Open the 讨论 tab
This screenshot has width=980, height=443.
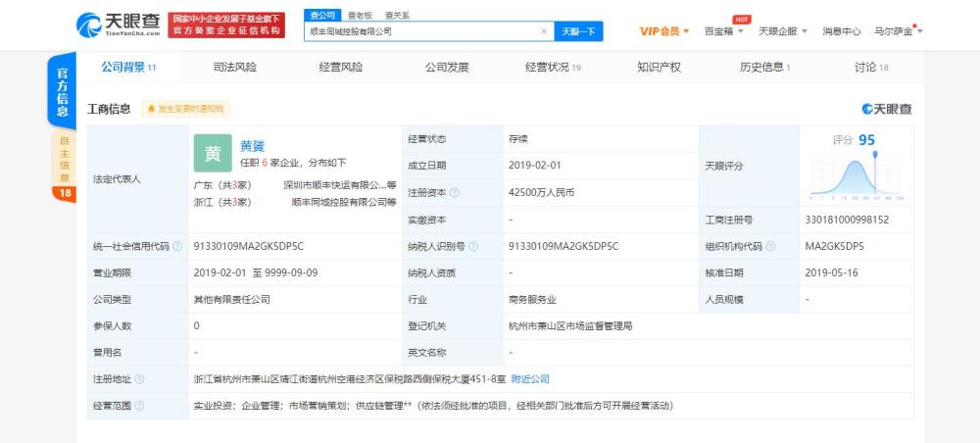coord(871,68)
